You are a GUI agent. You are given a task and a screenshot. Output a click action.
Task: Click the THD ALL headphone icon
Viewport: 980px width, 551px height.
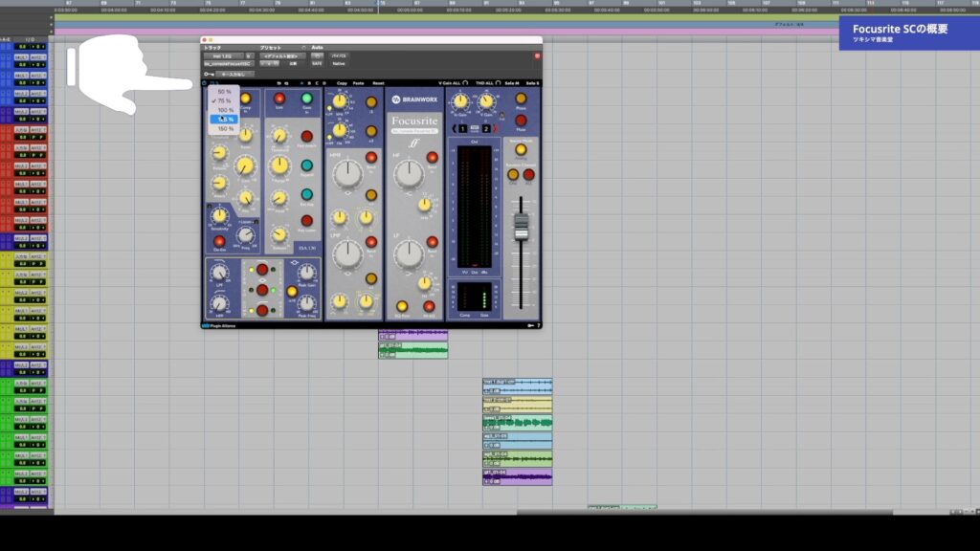[498, 83]
